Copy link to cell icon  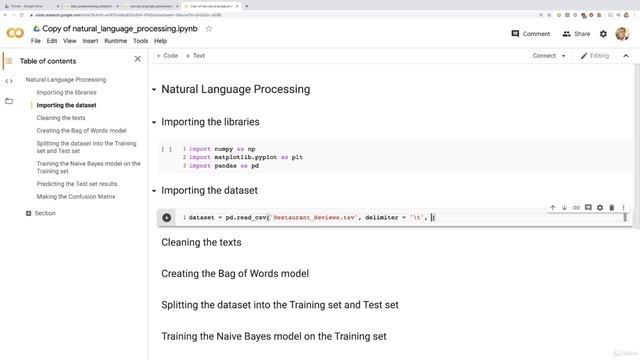click(x=576, y=208)
